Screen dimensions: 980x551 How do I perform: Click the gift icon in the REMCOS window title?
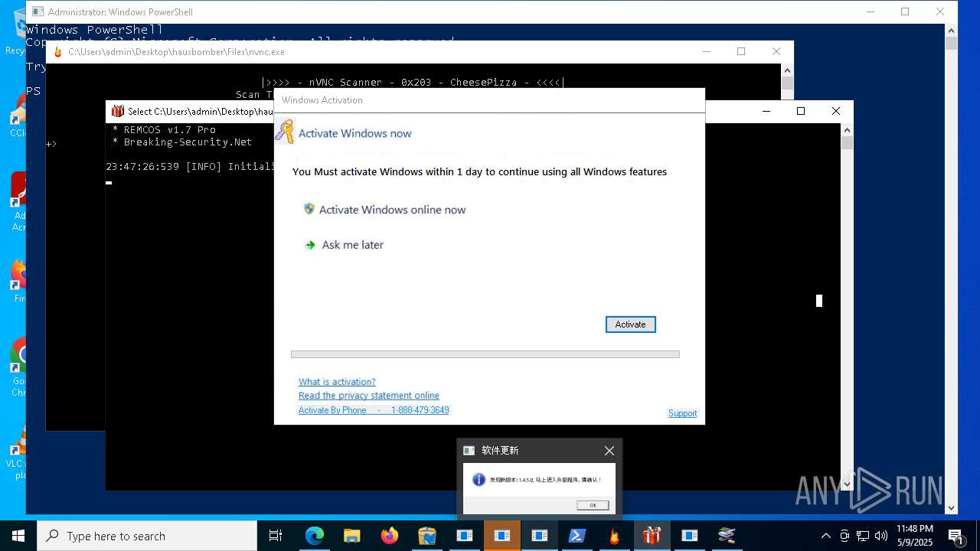click(117, 111)
